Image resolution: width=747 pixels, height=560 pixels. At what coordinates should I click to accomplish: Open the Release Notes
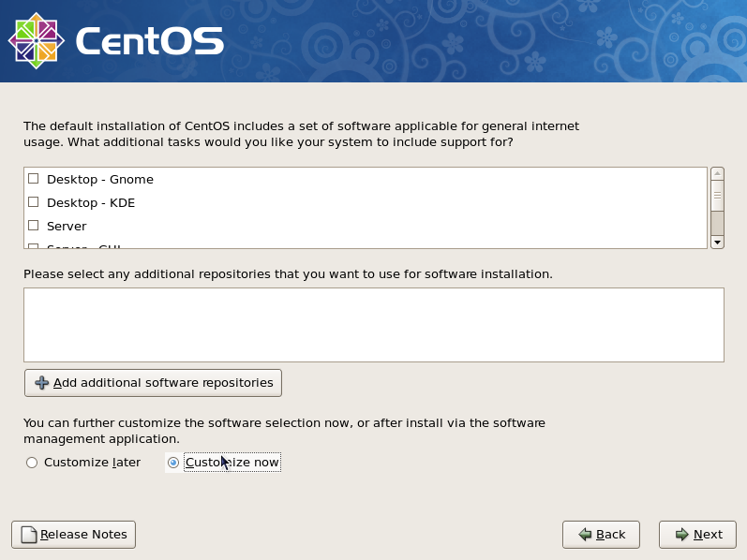74,535
